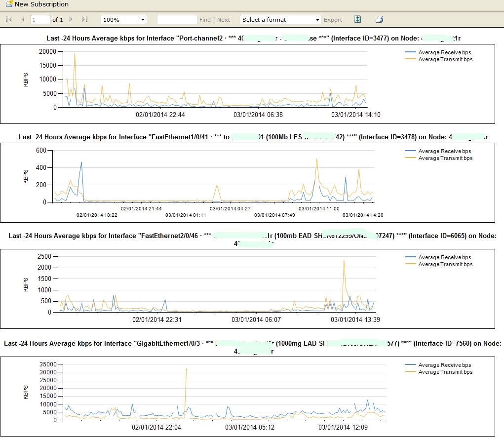The width and height of the screenshot is (504, 439).
Task: Click GigabitEthernet1/0/3 chart title
Action: pyautogui.click(x=252, y=347)
